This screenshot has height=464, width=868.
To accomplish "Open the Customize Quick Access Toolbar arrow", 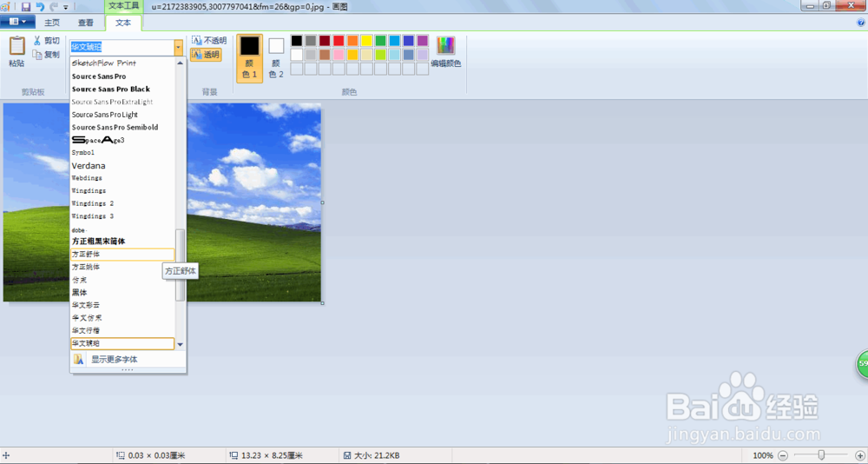I will (66, 7).
